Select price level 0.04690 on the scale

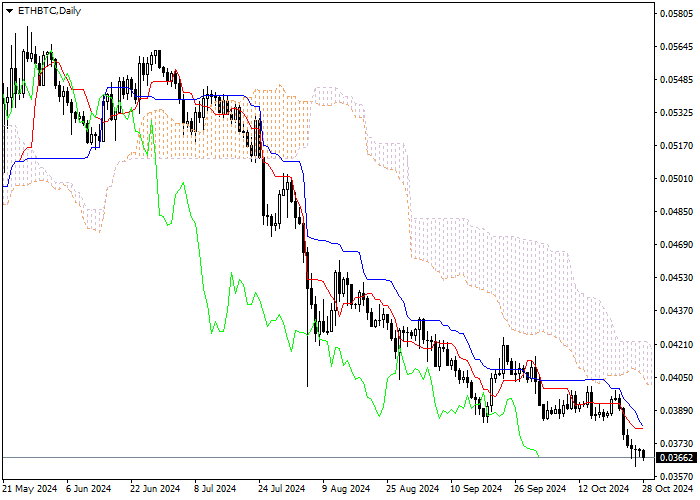[x=676, y=244]
